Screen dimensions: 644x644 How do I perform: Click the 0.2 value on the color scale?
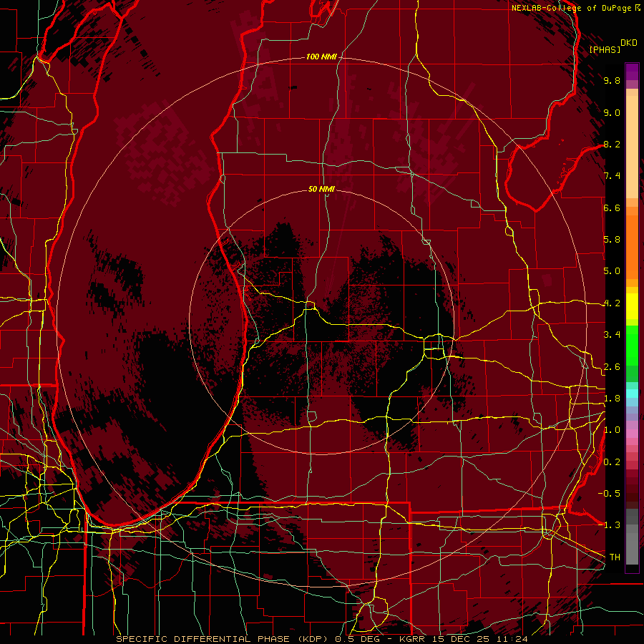pos(612,462)
